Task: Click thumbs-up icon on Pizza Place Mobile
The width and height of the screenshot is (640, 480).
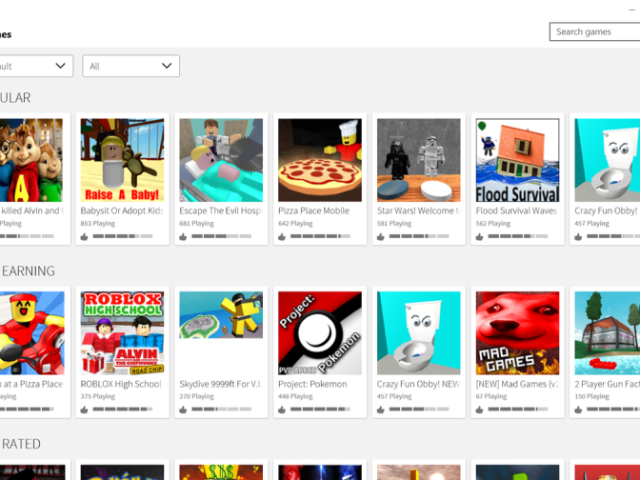Action: (x=282, y=236)
